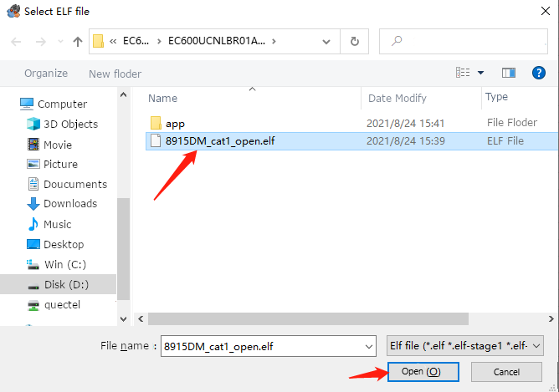Sort files by Date Modify column
This screenshot has height=392, width=559.
(397, 98)
